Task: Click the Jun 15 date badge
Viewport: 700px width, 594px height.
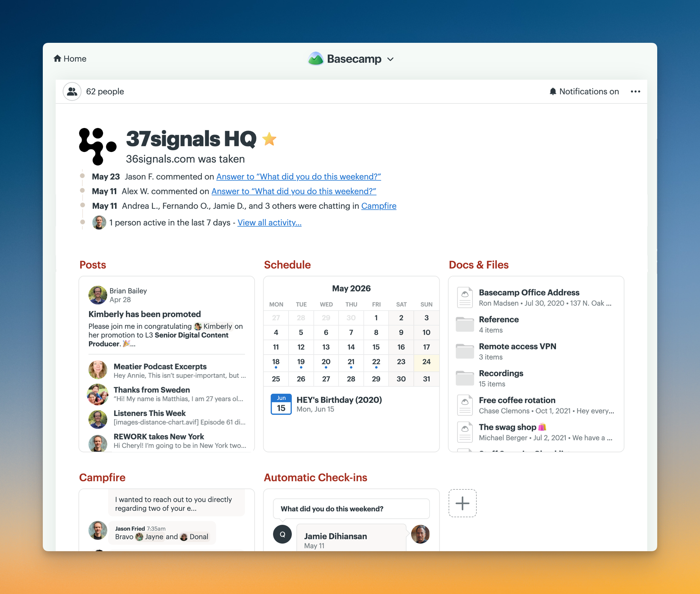Action: (281, 404)
